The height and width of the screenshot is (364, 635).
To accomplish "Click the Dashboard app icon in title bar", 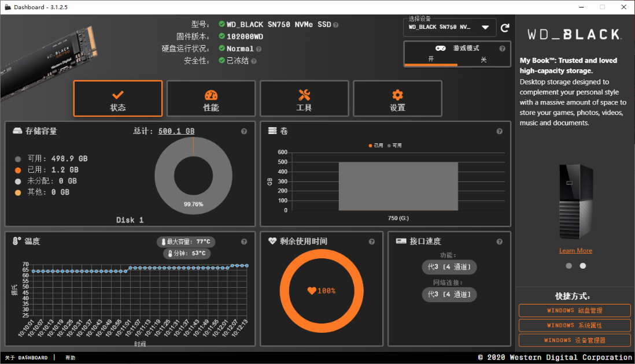I will (x=8, y=7).
